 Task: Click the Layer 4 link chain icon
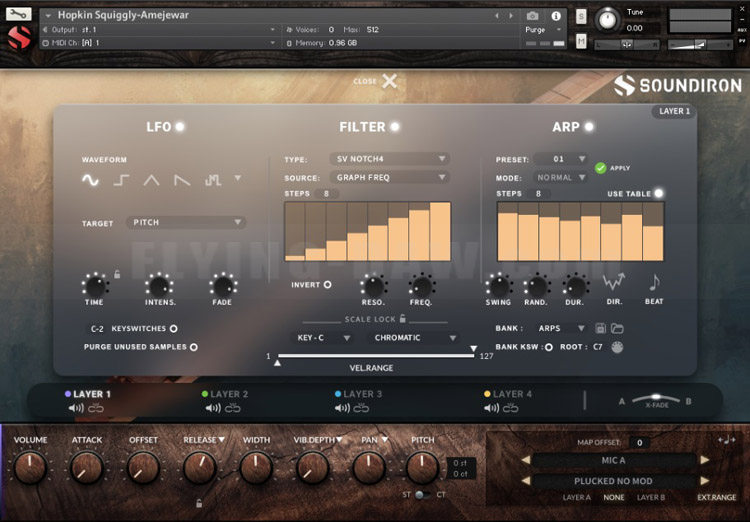(x=510, y=408)
